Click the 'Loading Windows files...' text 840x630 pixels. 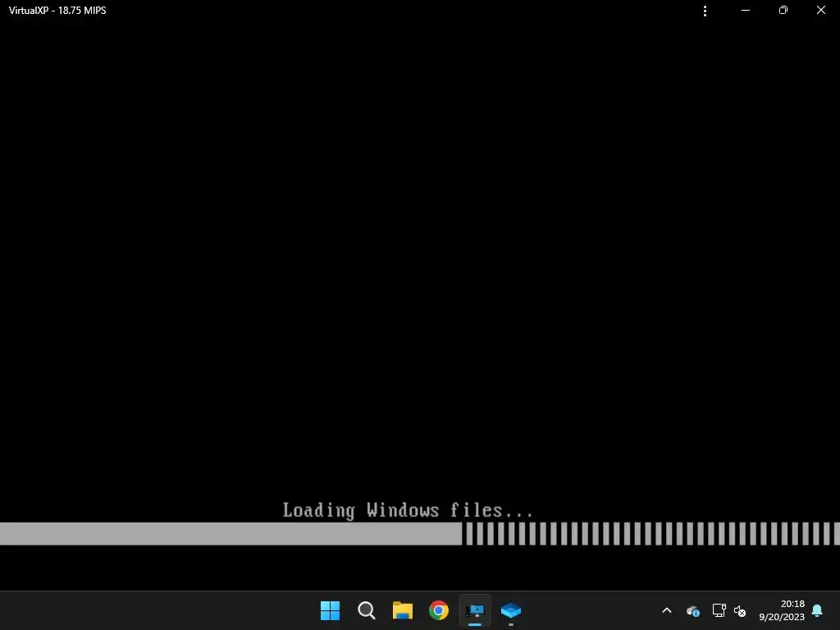click(x=408, y=510)
